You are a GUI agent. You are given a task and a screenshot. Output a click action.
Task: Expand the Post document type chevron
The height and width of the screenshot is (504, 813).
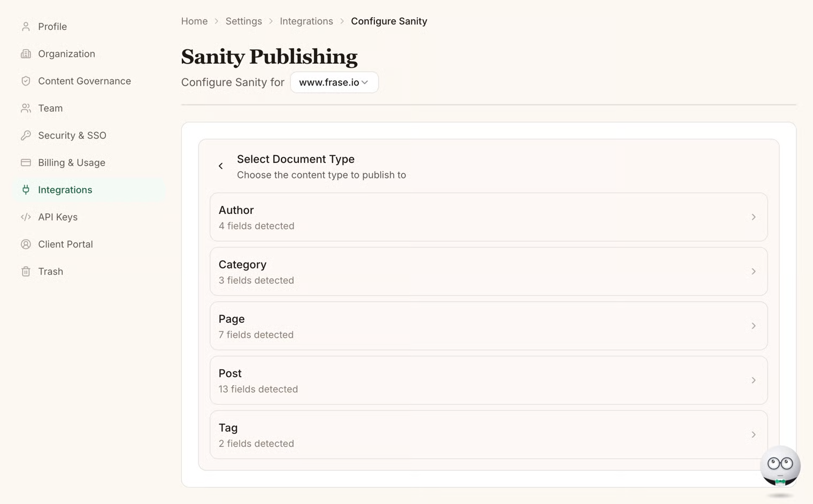point(753,381)
